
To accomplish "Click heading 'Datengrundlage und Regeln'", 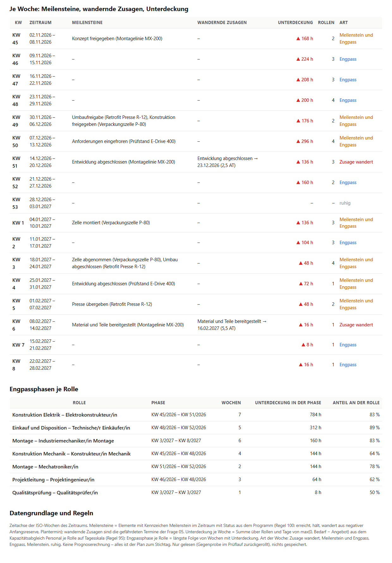I will pyautogui.click(x=51, y=513).
